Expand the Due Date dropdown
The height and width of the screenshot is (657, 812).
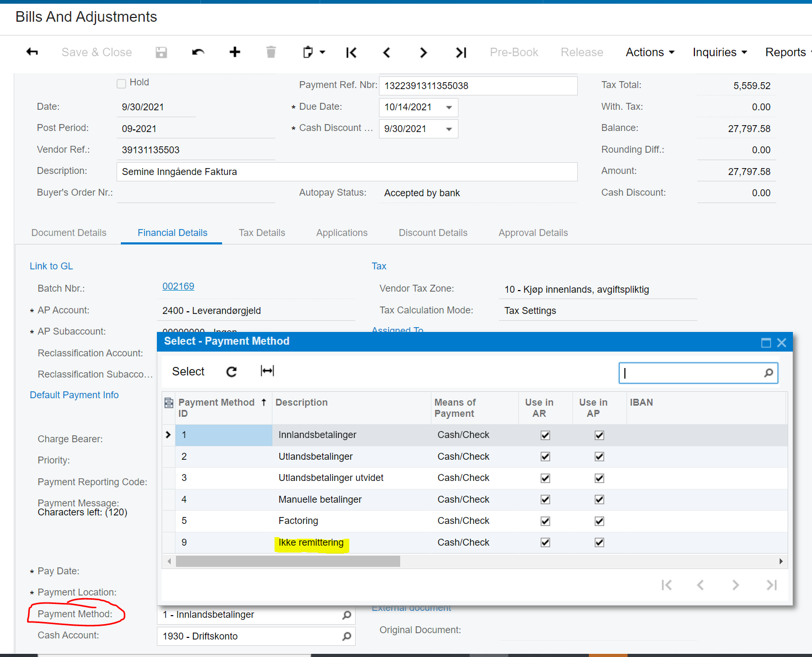point(449,107)
